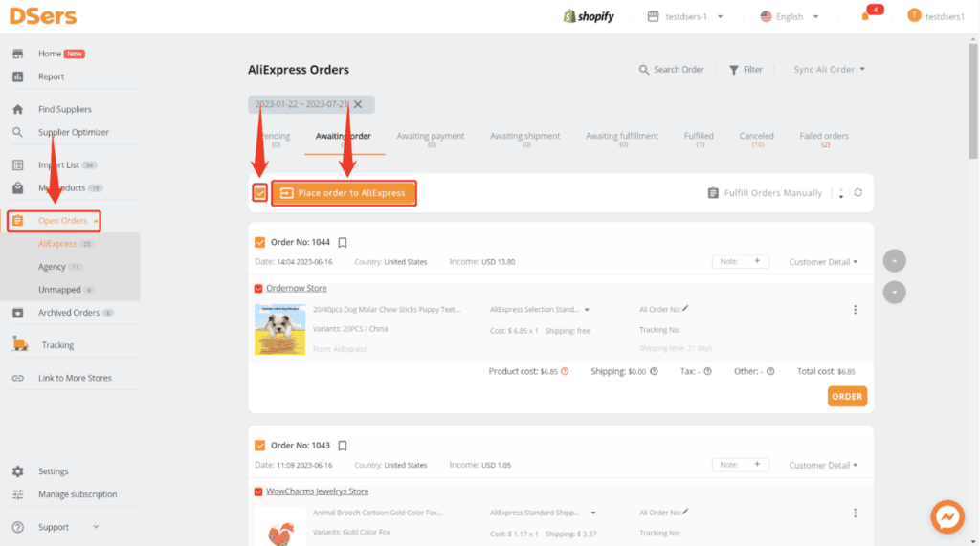This screenshot has height=546, width=980.
Task: Switch to Awaiting shipment tab
Action: (x=525, y=140)
